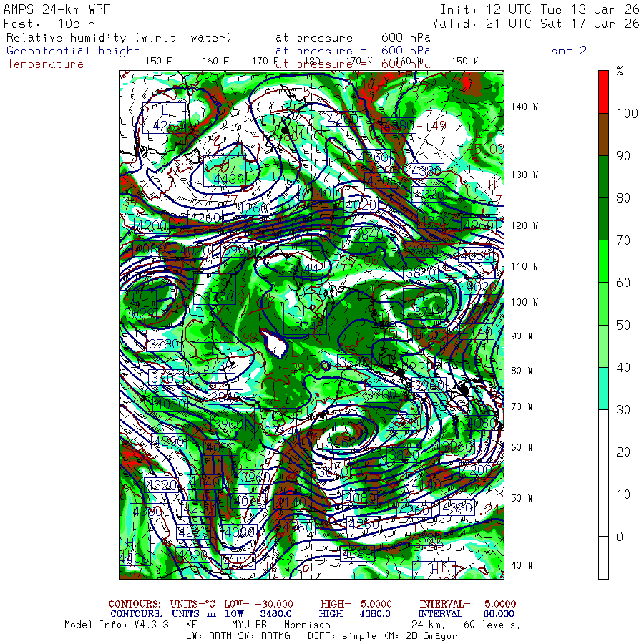644x644 pixels.
Task: Click the "Valid. 21 UTC Sat 17 Jan 26" line
Action: point(540,24)
